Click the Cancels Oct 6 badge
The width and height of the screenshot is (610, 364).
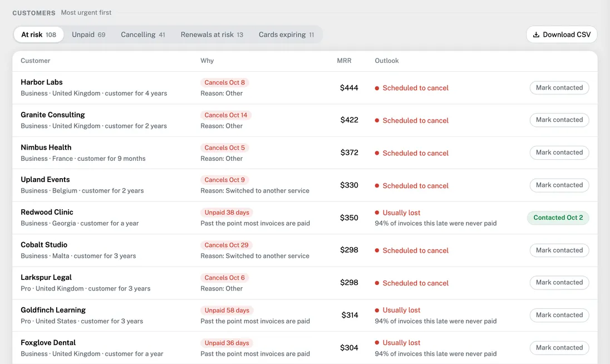224,278
